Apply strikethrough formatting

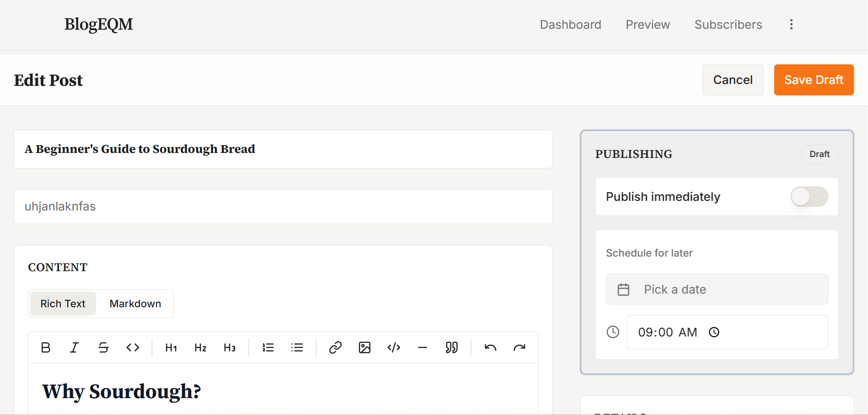[x=104, y=347]
